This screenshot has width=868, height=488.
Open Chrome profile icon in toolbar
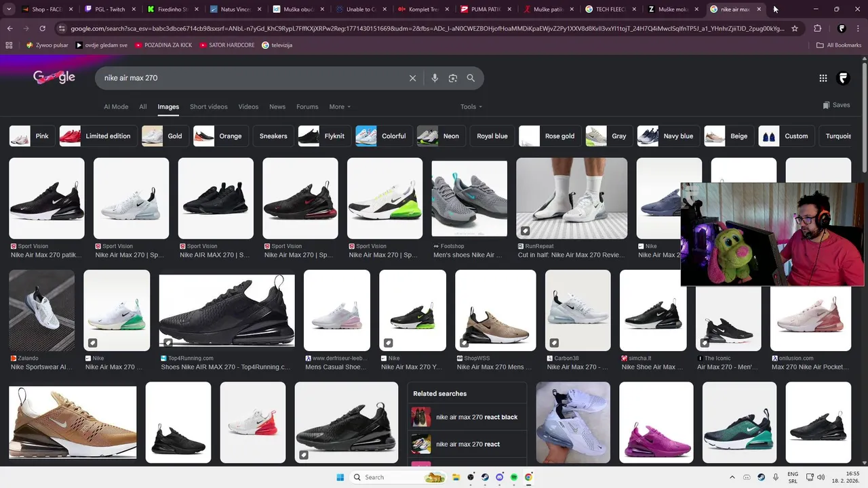click(x=842, y=28)
